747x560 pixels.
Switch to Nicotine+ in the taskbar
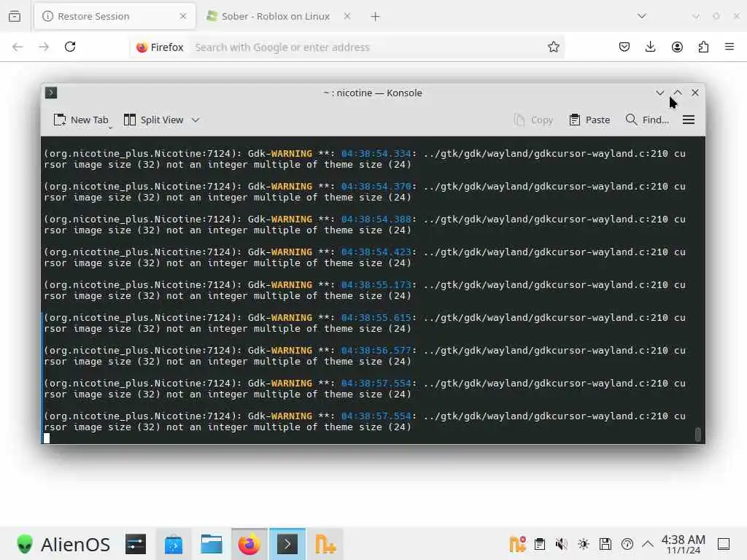coord(325,544)
